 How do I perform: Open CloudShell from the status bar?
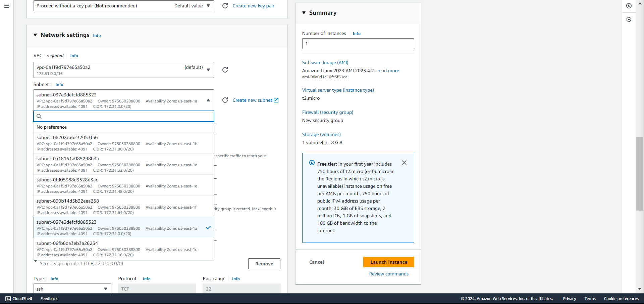pyautogui.click(x=18, y=298)
